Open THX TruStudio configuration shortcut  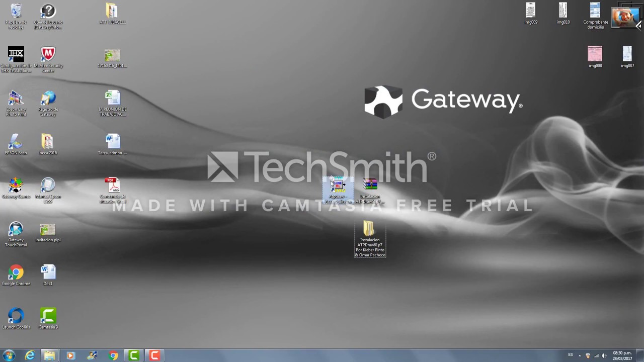16,60
